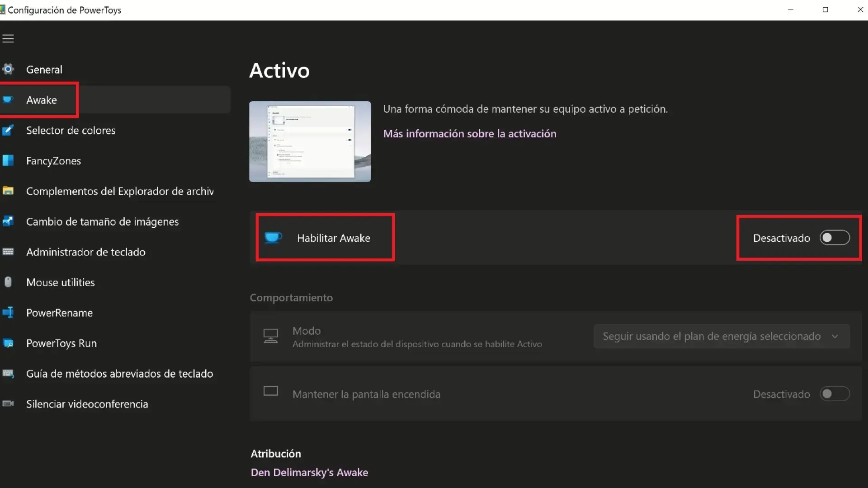
Task: Open PowerRename using its rename icon
Action: [8, 312]
